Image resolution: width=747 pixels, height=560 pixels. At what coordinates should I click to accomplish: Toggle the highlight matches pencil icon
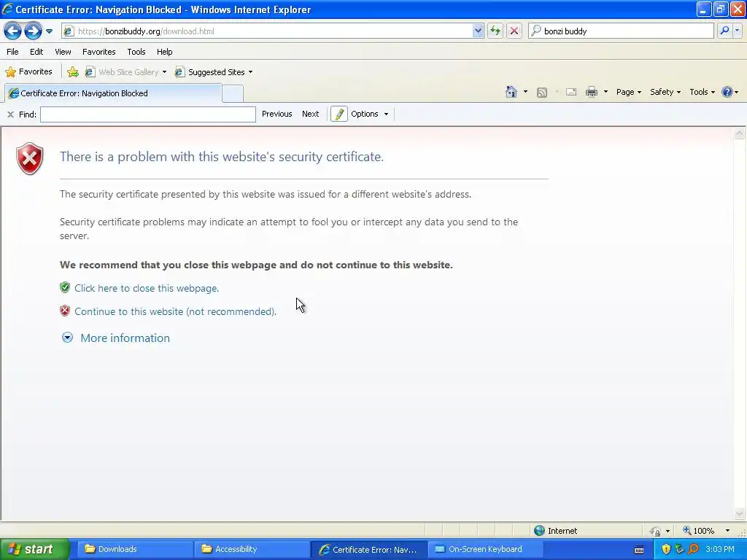[338, 114]
